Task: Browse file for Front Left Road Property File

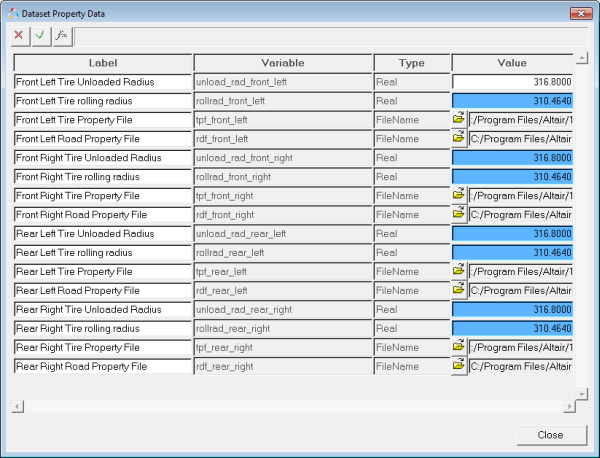Action: point(459,138)
